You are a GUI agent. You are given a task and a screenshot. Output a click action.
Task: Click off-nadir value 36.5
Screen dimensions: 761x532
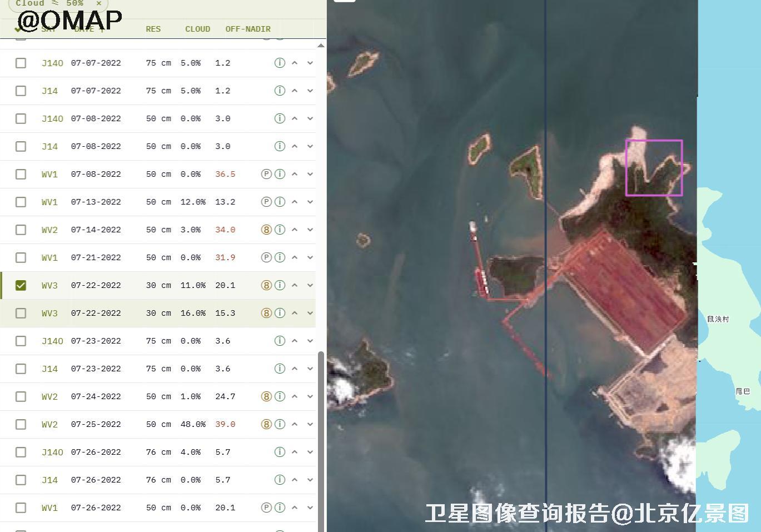[225, 174]
